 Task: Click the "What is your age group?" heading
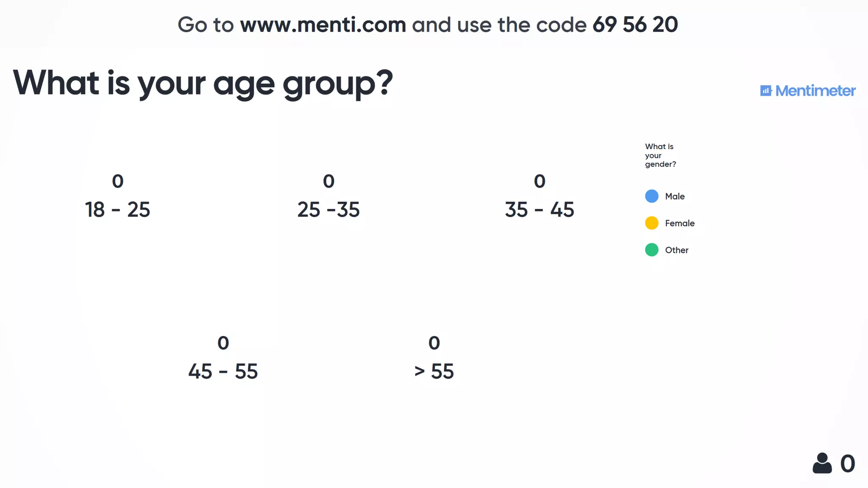point(203,83)
